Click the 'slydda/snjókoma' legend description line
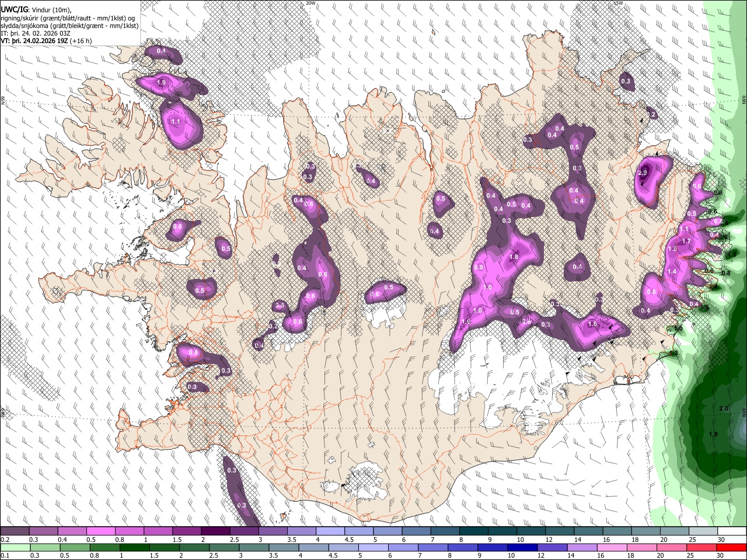The image size is (747, 560). 69,26
